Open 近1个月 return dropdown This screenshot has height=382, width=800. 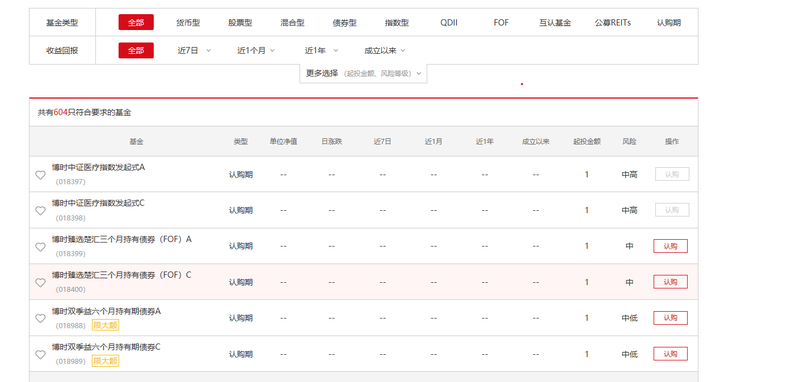coord(256,50)
